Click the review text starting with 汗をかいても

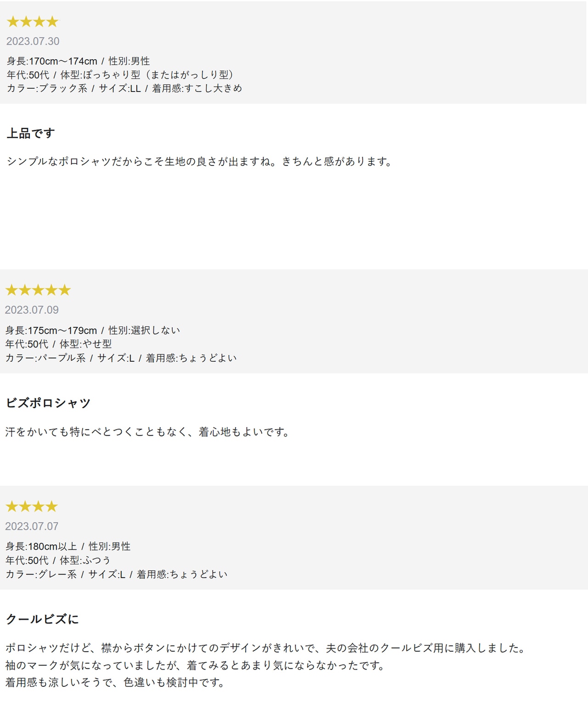(147, 432)
